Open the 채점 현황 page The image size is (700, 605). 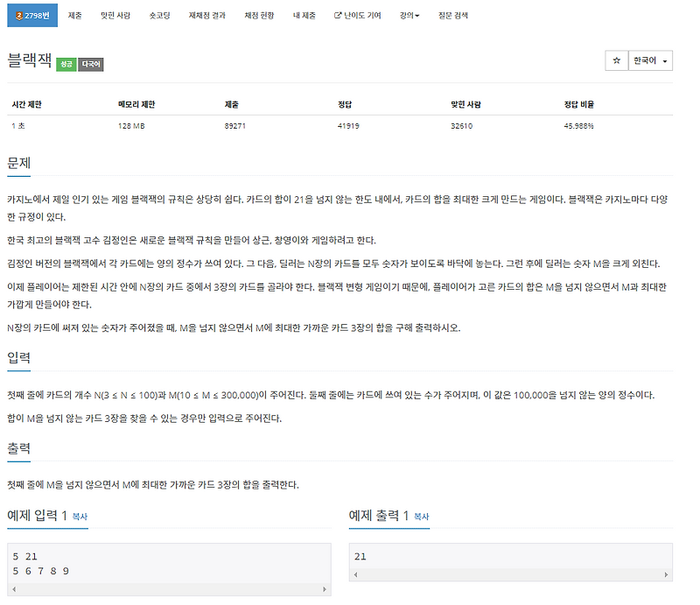pos(259,14)
